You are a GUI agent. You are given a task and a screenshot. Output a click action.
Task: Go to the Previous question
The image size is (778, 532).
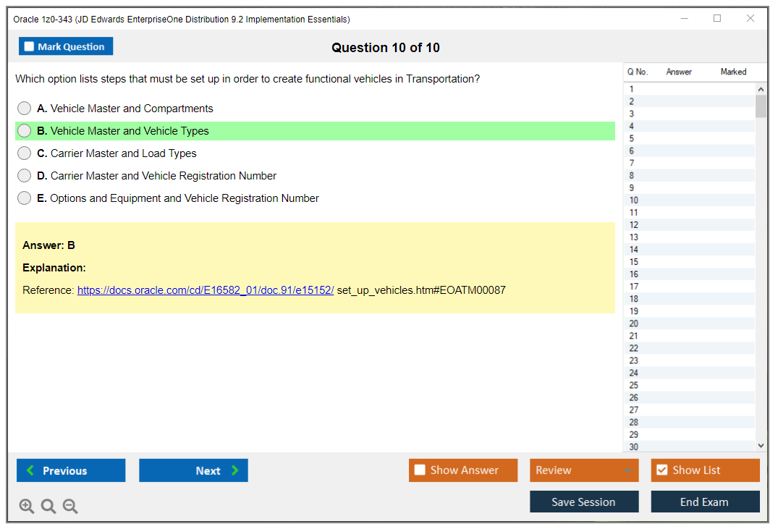click(71, 470)
